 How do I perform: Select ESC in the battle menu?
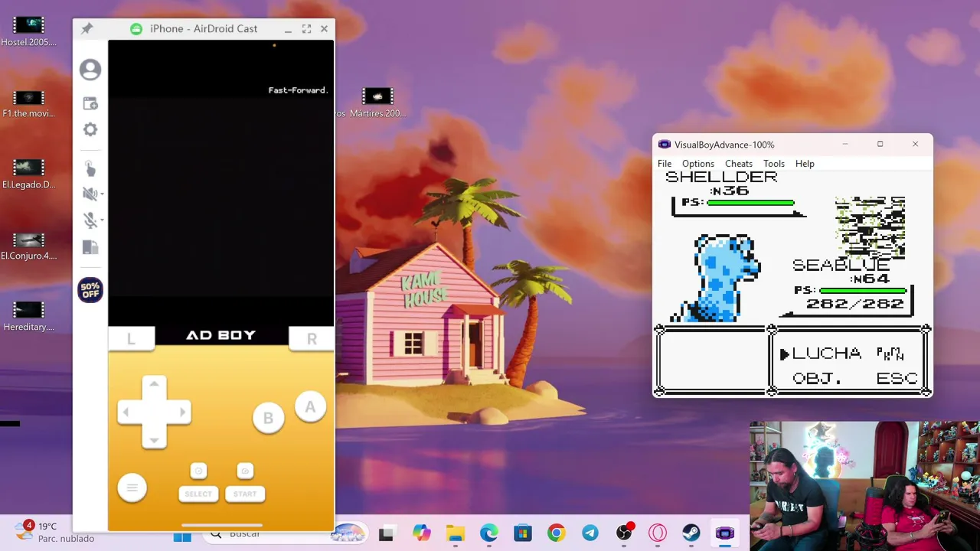click(x=897, y=378)
